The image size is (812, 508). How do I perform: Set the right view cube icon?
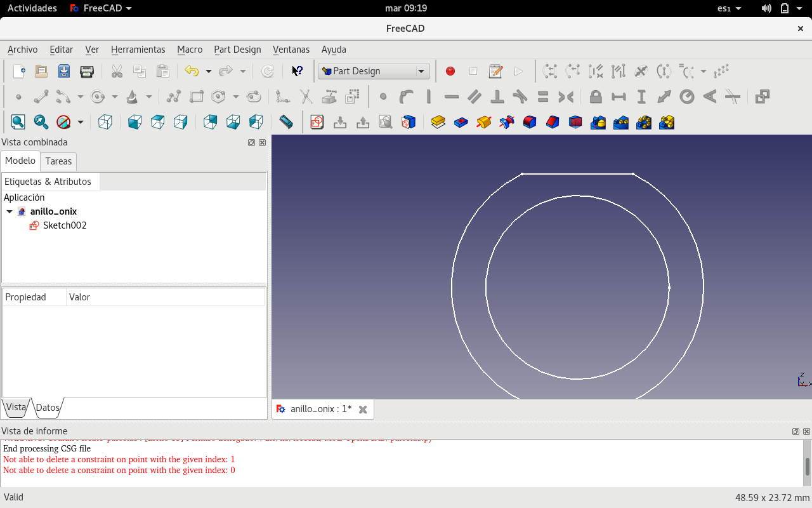pos(180,122)
